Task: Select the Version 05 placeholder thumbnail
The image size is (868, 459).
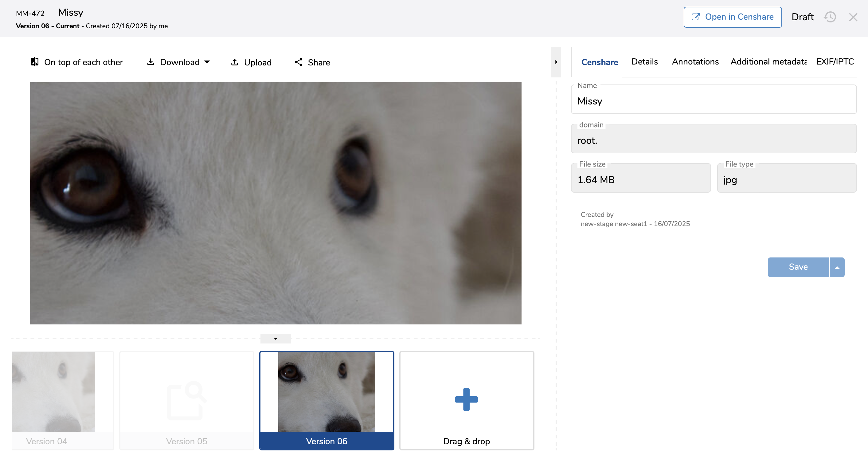Action: [186, 399]
